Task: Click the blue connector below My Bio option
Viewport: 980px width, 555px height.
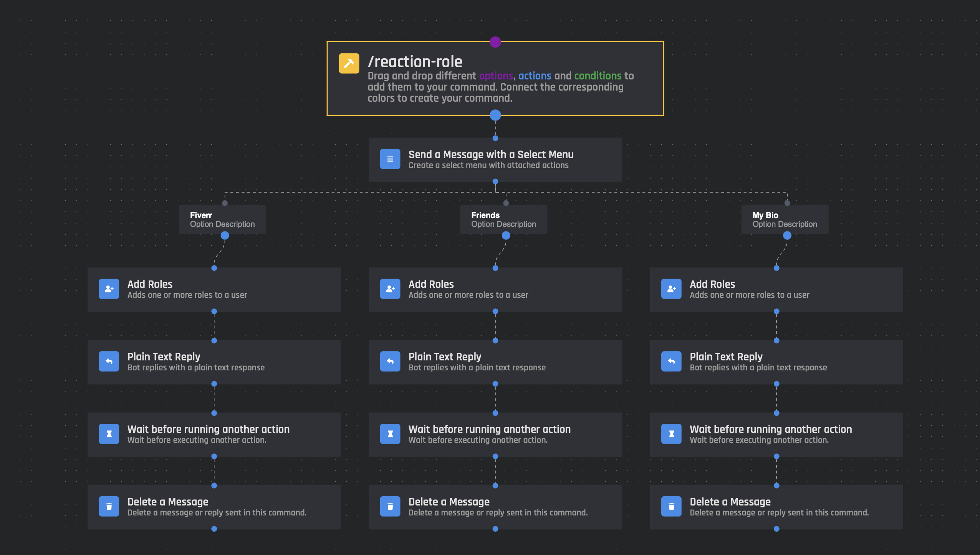Action: 787,235
